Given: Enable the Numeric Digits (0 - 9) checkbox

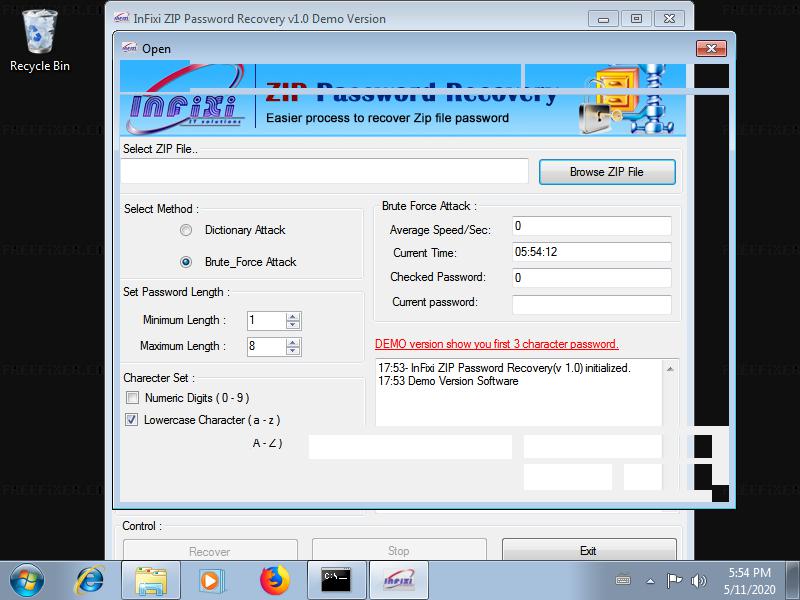Looking at the screenshot, I should (132, 397).
